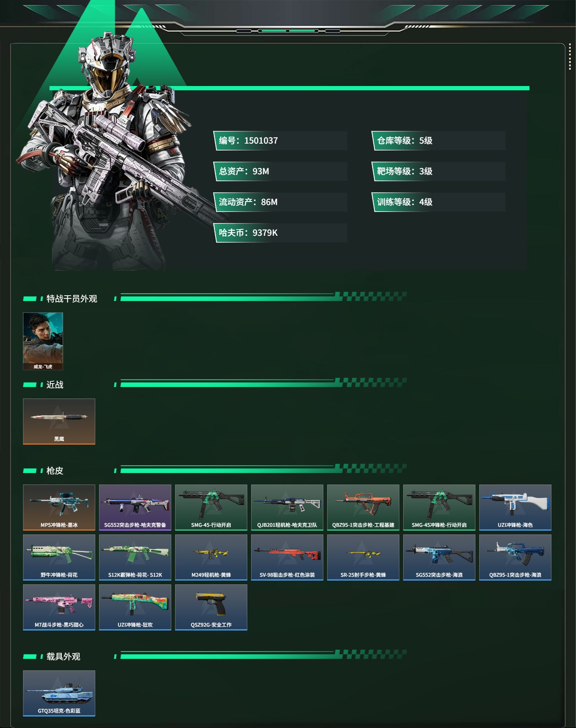Open the GTQ35坦克-色彩蓝 vehicle skin
The image size is (576, 728).
(x=59, y=693)
